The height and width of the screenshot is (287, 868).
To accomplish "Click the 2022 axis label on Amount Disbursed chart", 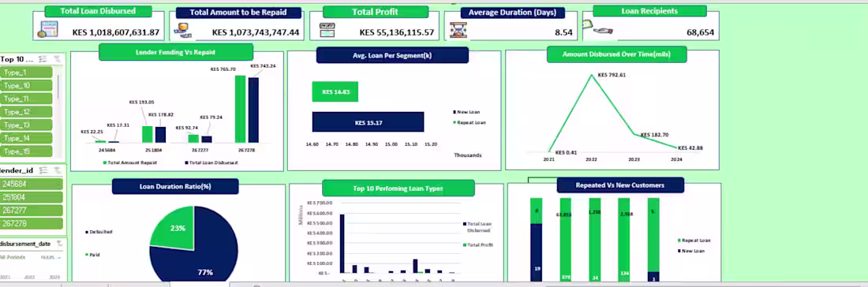I will (x=592, y=159).
